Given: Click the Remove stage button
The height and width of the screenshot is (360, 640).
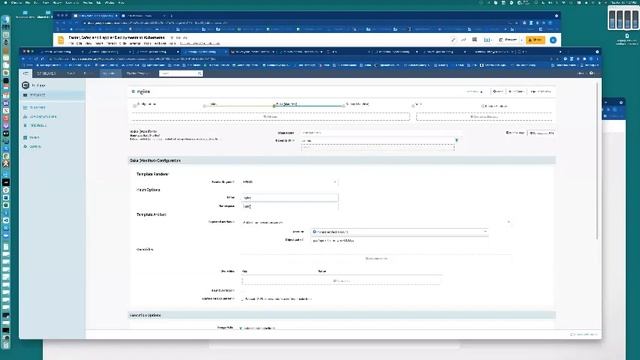Looking at the screenshot, I should click(x=515, y=133).
